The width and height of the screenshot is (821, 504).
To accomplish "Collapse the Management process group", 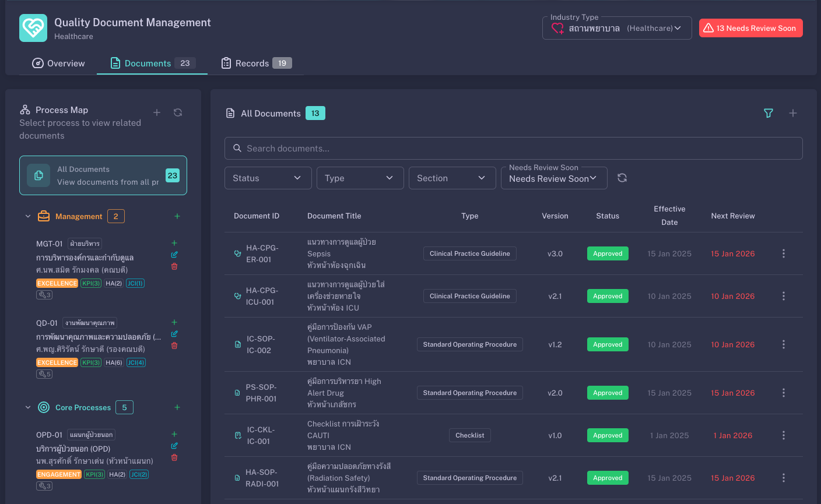I will (x=28, y=216).
